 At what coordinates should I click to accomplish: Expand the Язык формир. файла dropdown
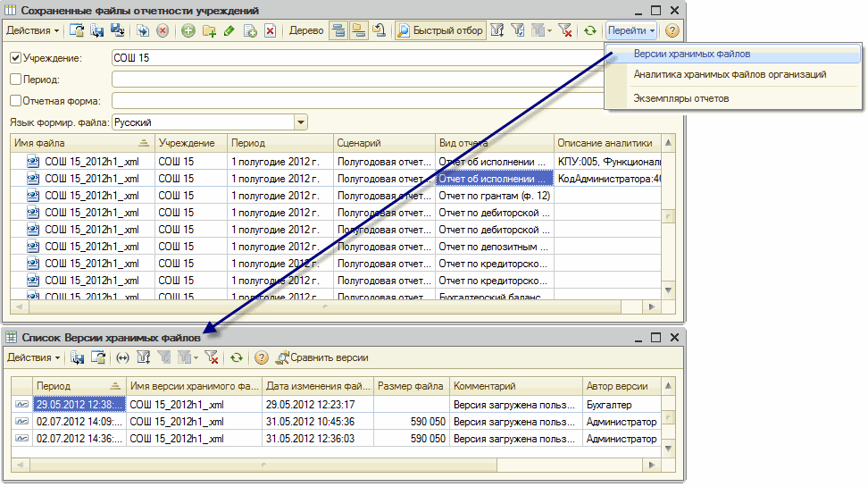[x=301, y=122]
